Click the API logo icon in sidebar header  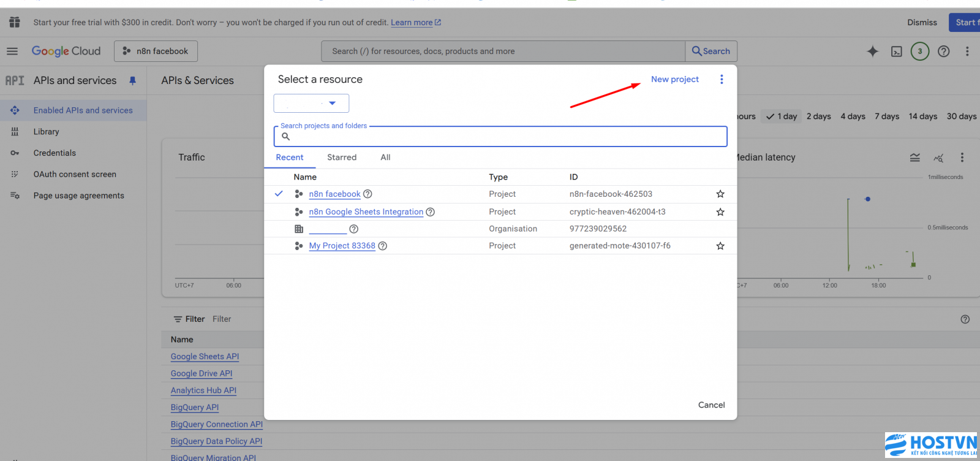(15, 80)
